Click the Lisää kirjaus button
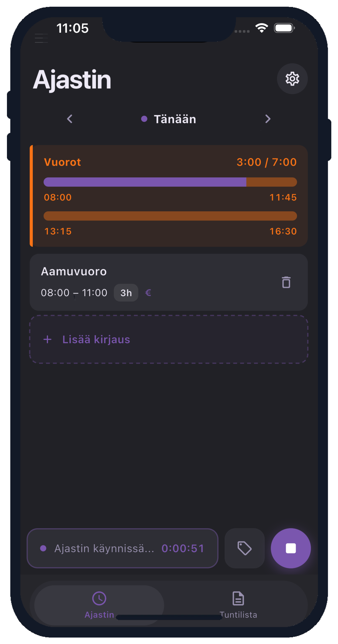The image size is (338, 644). pos(169,339)
